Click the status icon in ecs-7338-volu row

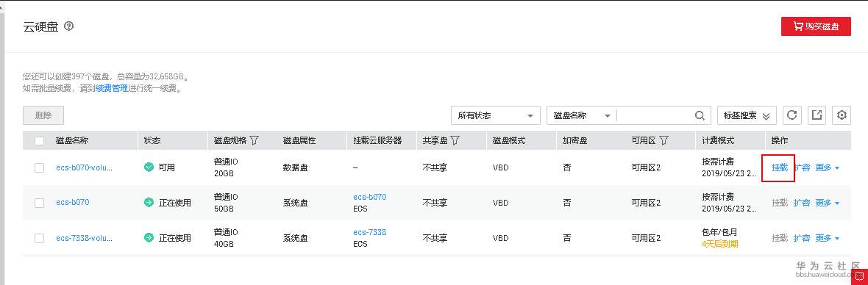click(x=149, y=238)
